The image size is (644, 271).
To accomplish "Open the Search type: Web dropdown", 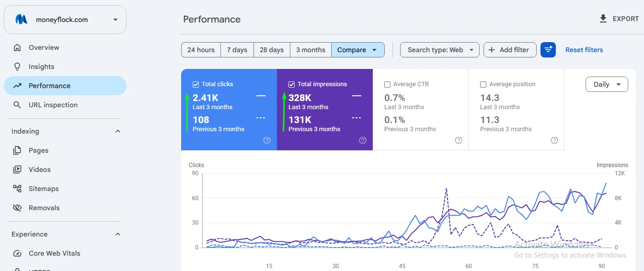I will (440, 50).
